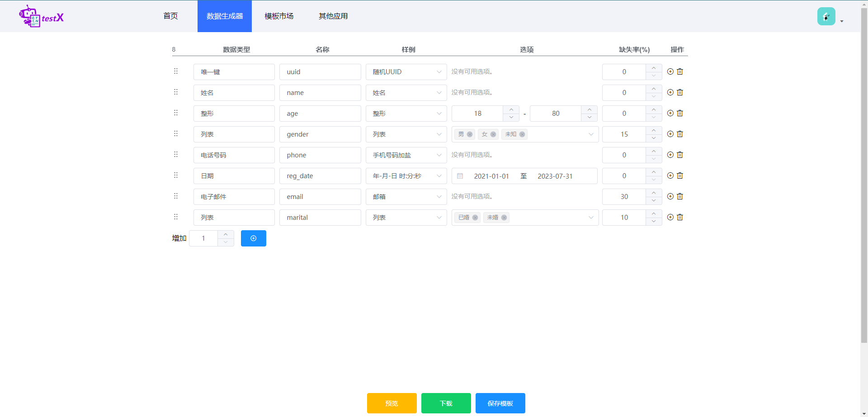Delete the uuid row with trash icon
The image size is (868, 417).
(x=679, y=71)
